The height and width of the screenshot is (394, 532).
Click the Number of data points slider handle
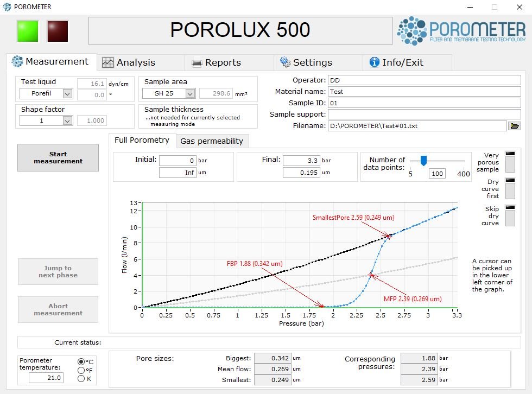pyautogui.click(x=423, y=161)
